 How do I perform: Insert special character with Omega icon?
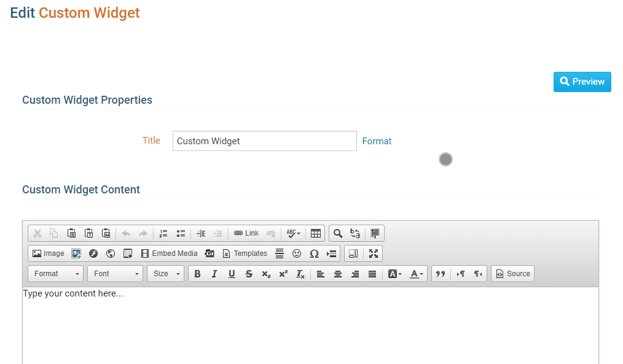click(x=314, y=254)
